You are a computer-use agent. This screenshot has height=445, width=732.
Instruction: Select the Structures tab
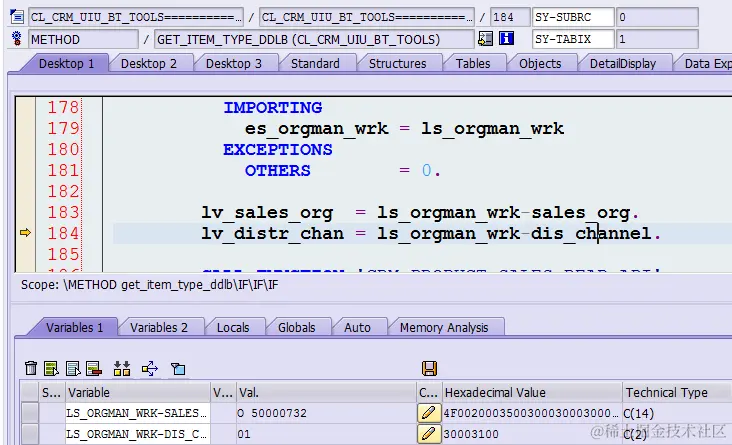click(397, 64)
